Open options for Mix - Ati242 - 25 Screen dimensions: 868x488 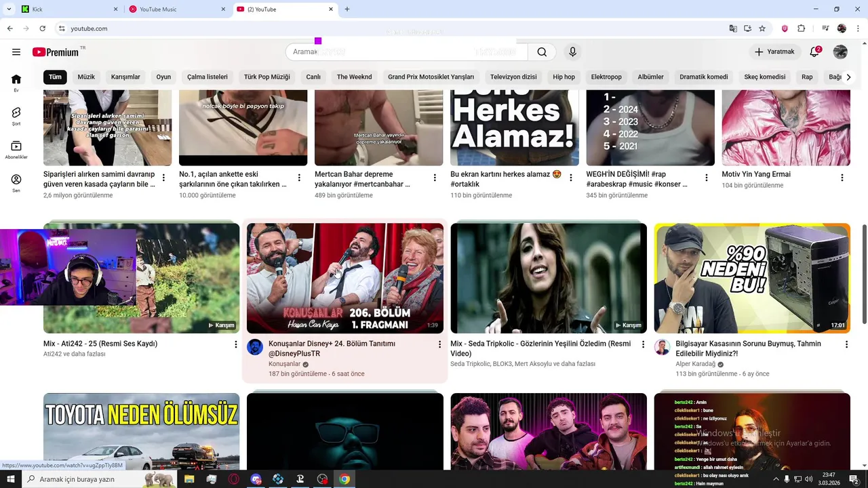click(236, 344)
